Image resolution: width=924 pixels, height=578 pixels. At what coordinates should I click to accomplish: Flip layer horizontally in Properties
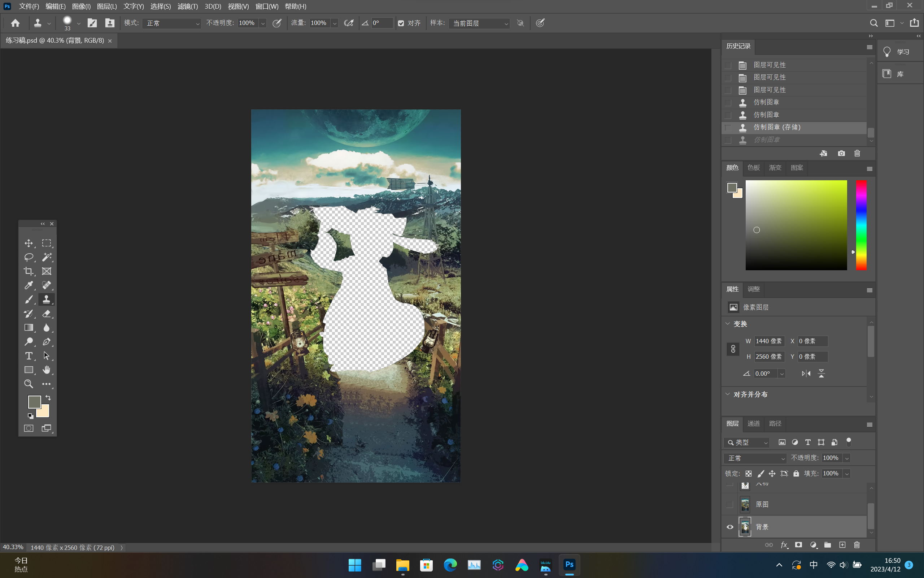[x=806, y=374]
